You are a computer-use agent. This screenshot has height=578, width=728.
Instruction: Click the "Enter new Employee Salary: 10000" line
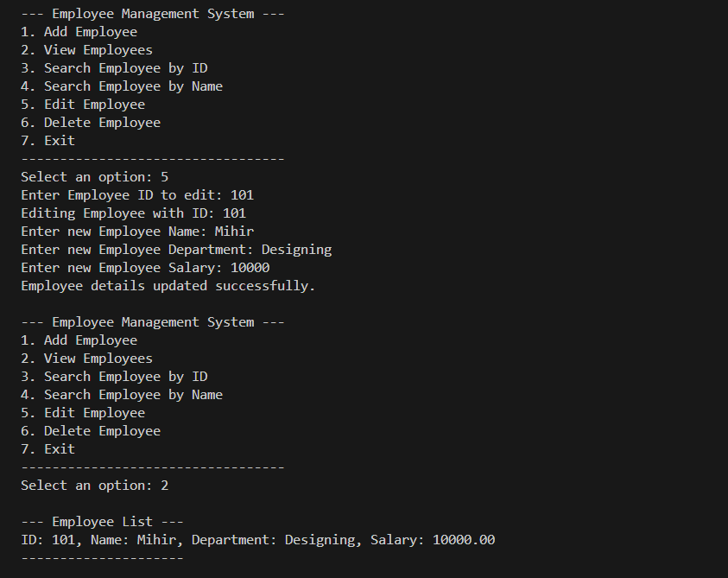pyautogui.click(x=145, y=268)
